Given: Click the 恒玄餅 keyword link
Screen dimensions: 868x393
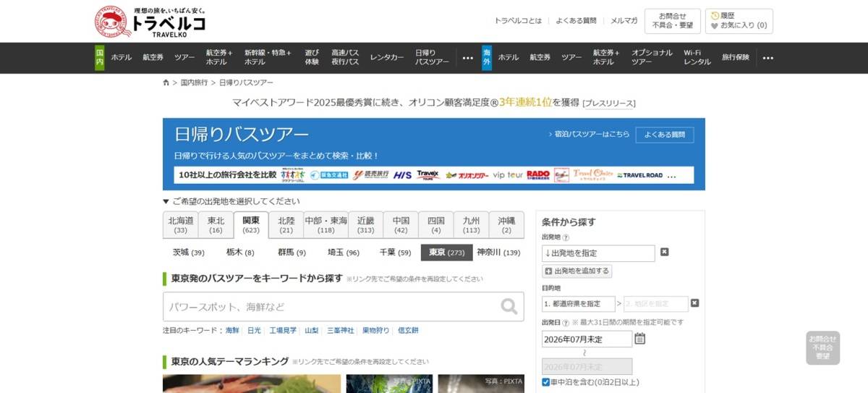Looking at the screenshot, I should pyautogui.click(x=408, y=330).
